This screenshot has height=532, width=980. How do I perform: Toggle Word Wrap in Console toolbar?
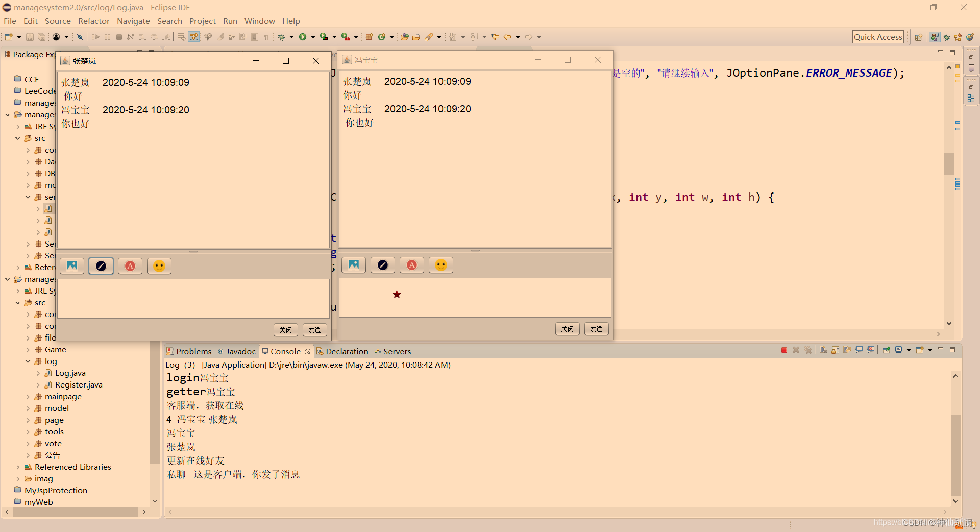pyautogui.click(x=847, y=350)
